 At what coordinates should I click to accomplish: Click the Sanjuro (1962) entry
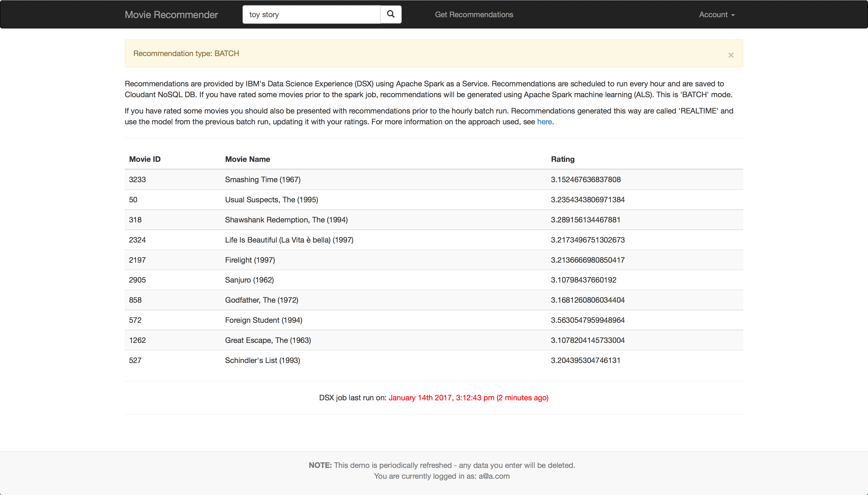249,280
